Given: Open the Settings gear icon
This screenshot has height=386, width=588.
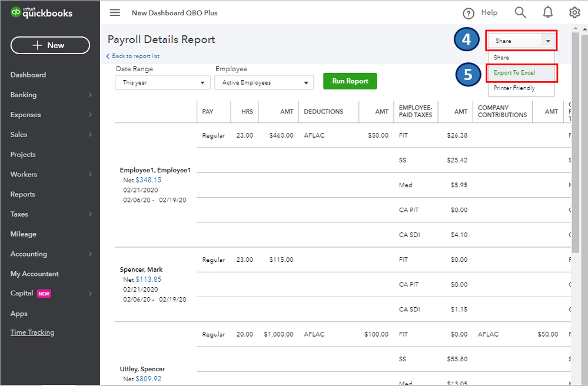Looking at the screenshot, I should tap(574, 12).
